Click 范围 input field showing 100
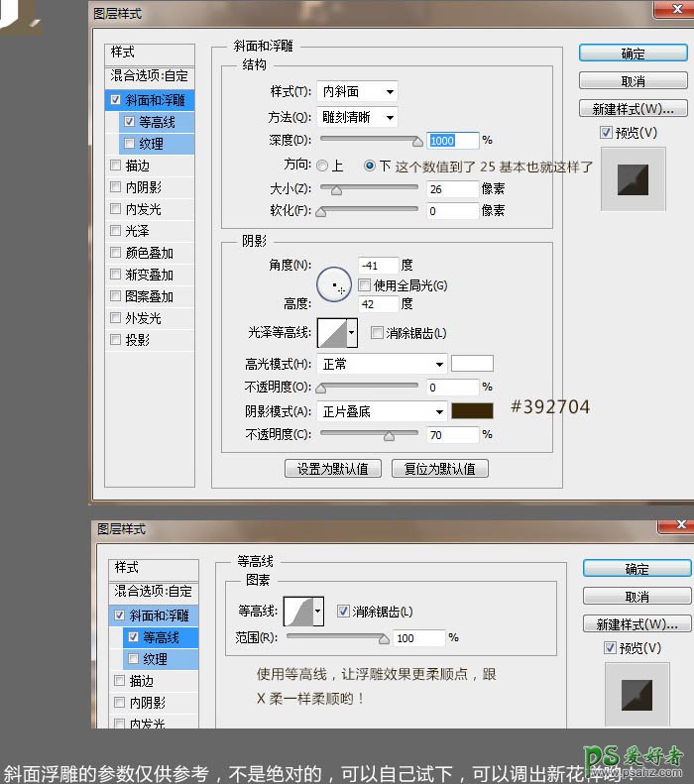Screen dimensions: 694x784 coord(418,638)
